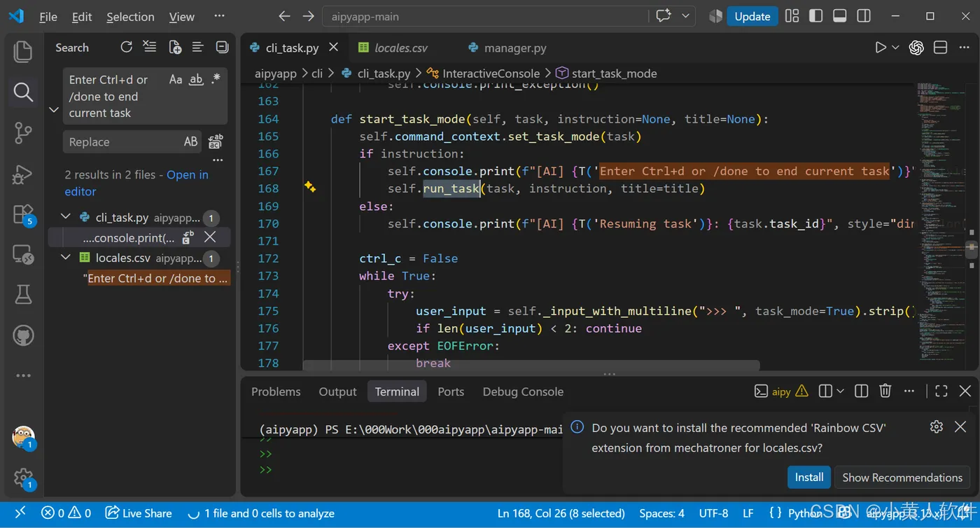Toggle Use Regular Expression option
980x528 pixels.
[x=216, y=80]
